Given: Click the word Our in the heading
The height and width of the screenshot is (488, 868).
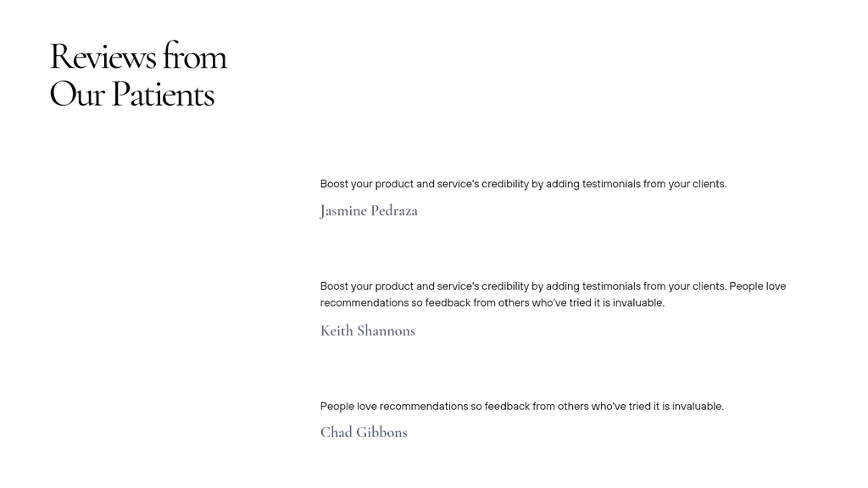Looking at the screenshot, I should [77, 94].
